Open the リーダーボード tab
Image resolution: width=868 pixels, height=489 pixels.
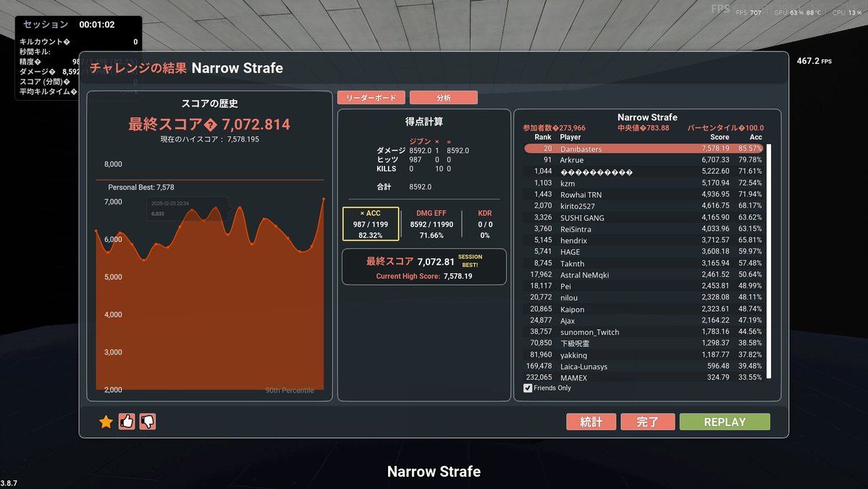371,98
